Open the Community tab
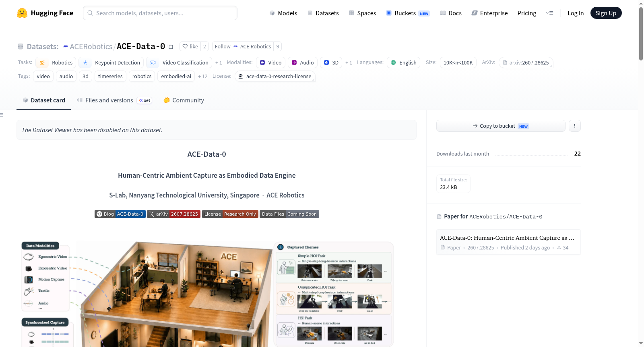The height and width of the screenshot is (347, 644). click(x=184, y=100)
